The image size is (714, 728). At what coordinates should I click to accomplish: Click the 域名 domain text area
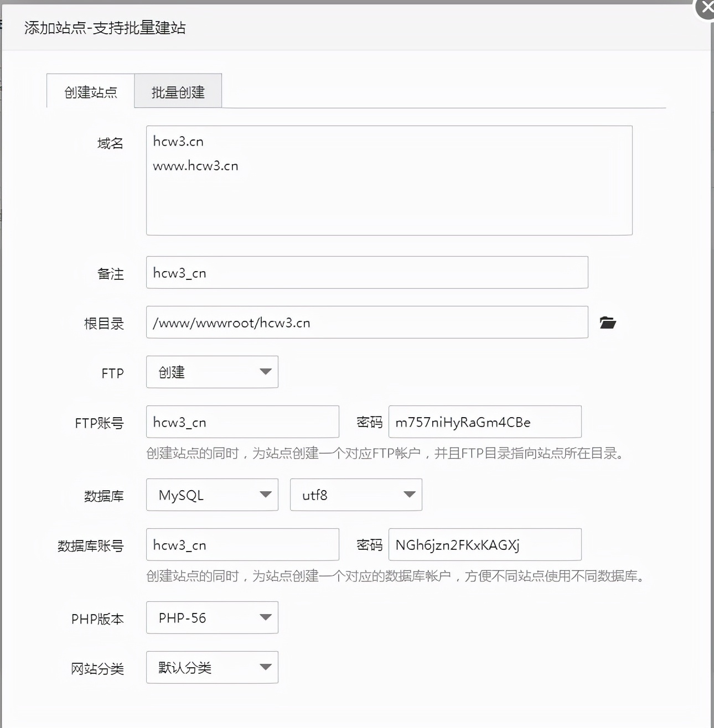coord(389,180)
